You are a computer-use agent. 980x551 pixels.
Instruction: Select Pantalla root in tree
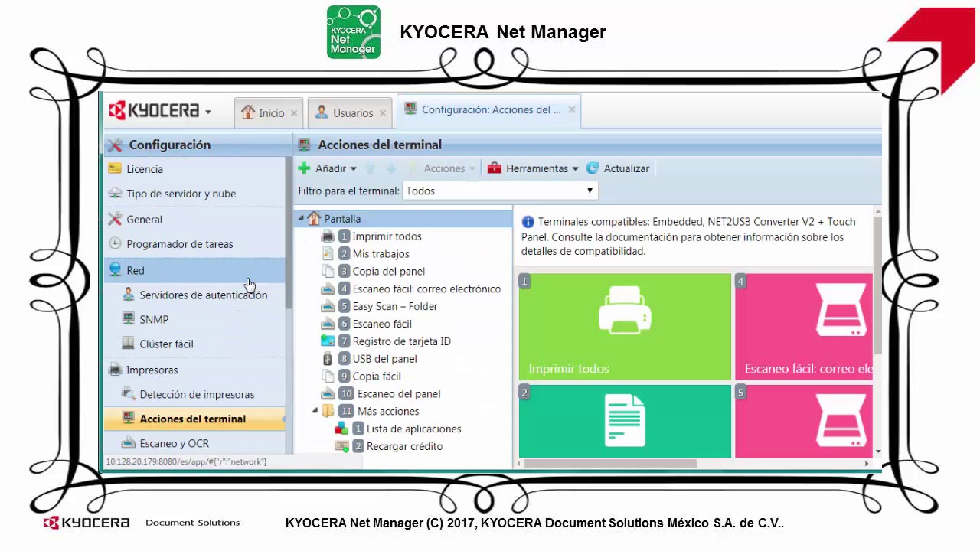pyautogui.click(x=342, y=219)
